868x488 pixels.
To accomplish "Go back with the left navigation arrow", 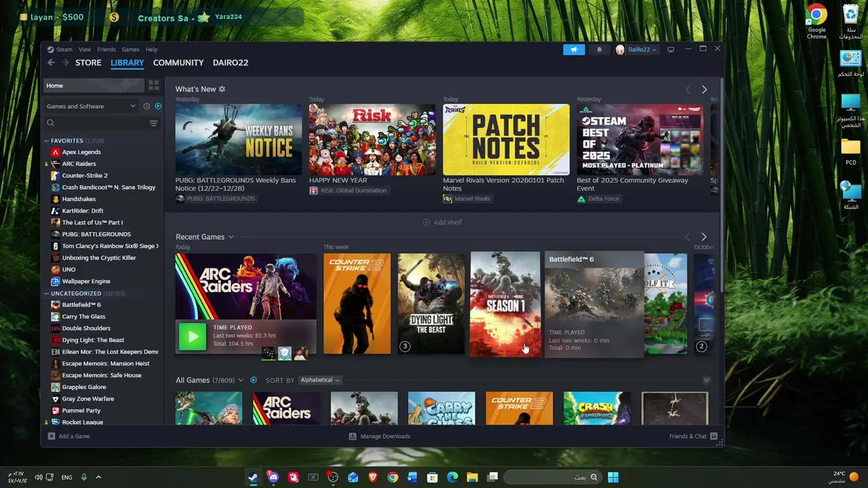I will [x=51, y=62].
